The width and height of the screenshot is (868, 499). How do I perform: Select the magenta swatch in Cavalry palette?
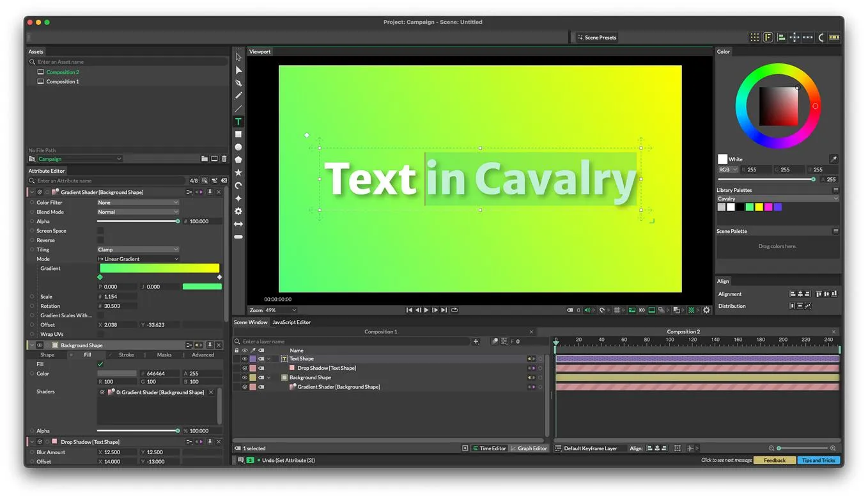(x=768, y=207)
